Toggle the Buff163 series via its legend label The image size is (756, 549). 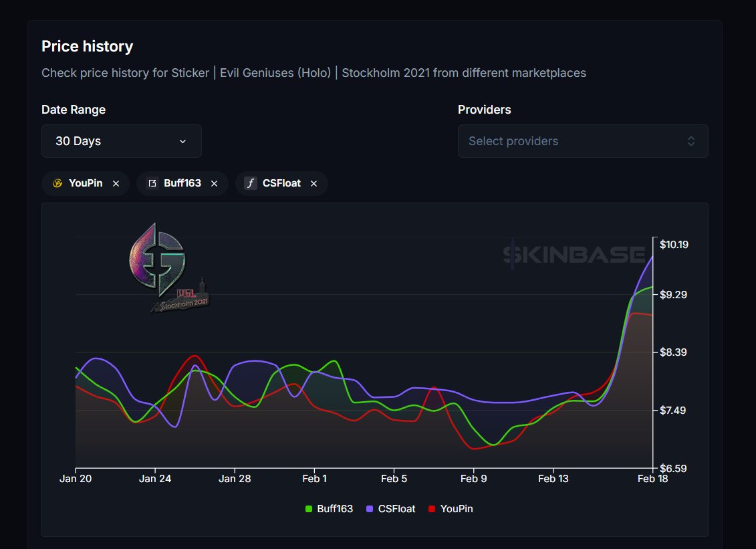[x=334, y=508]
